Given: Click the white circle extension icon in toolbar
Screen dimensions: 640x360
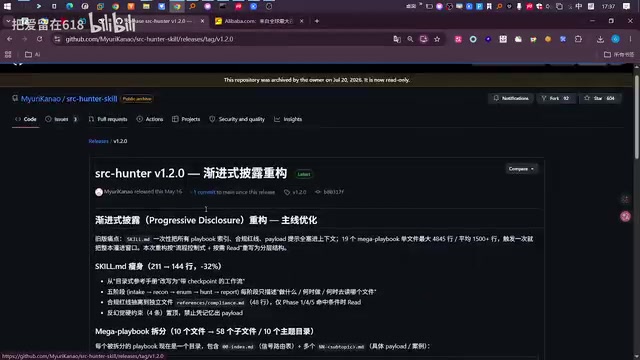Looking at the screenshot, I should point(473,39).
